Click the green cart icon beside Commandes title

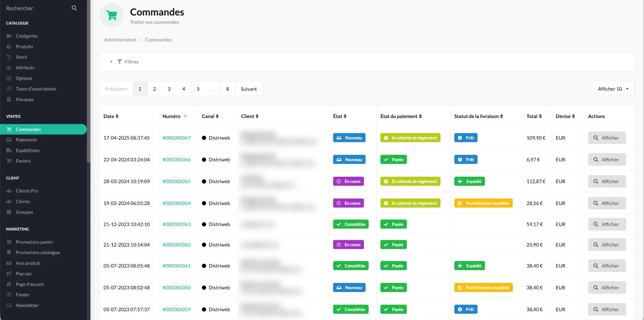tap(112, 15)
